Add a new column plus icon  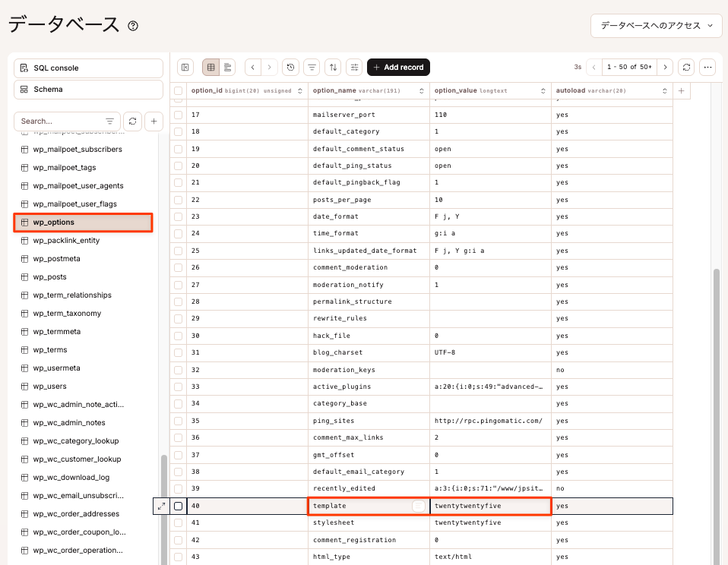coord(681,91)
